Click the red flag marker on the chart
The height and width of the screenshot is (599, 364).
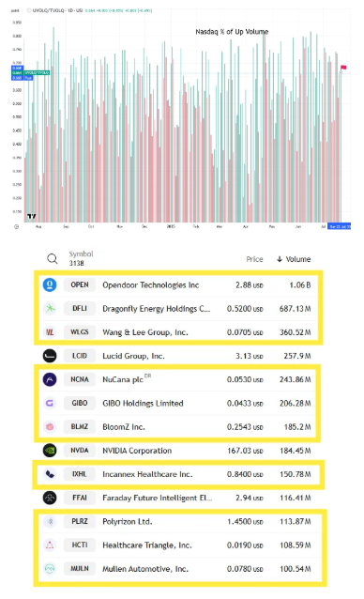(343, 68)
